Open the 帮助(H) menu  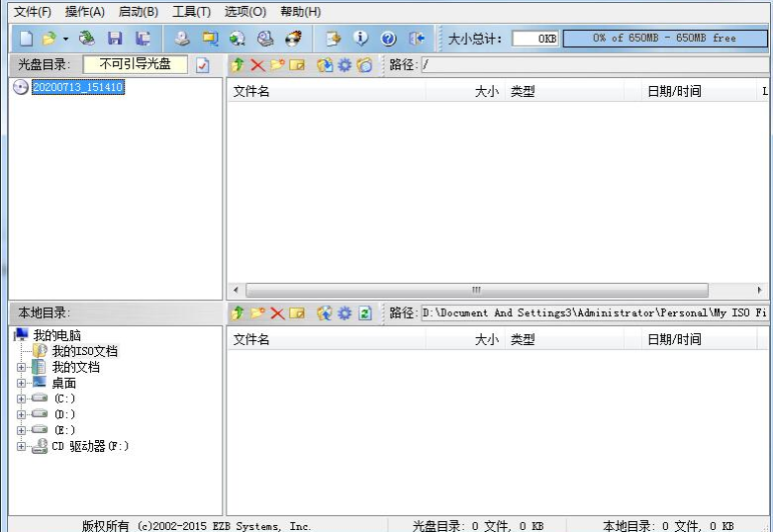coord(300,11)
